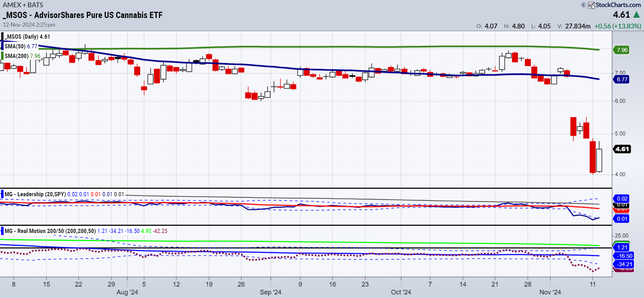Click the SMA(50) blue legend swatch
644x298 pixels.
point(2,46)
